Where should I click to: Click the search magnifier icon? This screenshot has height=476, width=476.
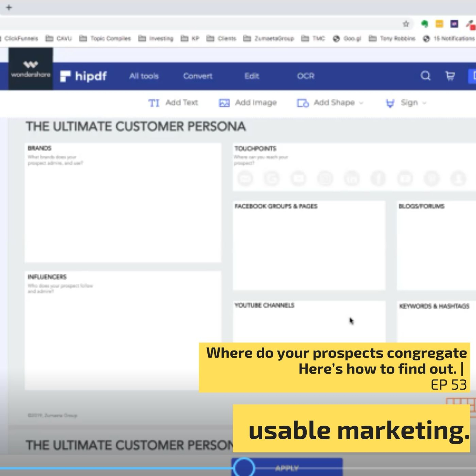pyautogui.click(x=426, y=76)
